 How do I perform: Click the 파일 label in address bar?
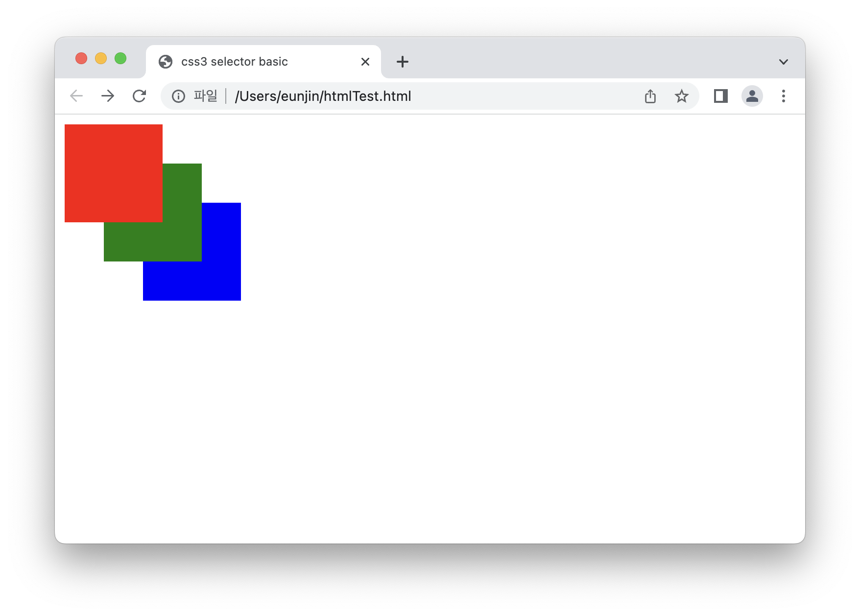[205, 96]
